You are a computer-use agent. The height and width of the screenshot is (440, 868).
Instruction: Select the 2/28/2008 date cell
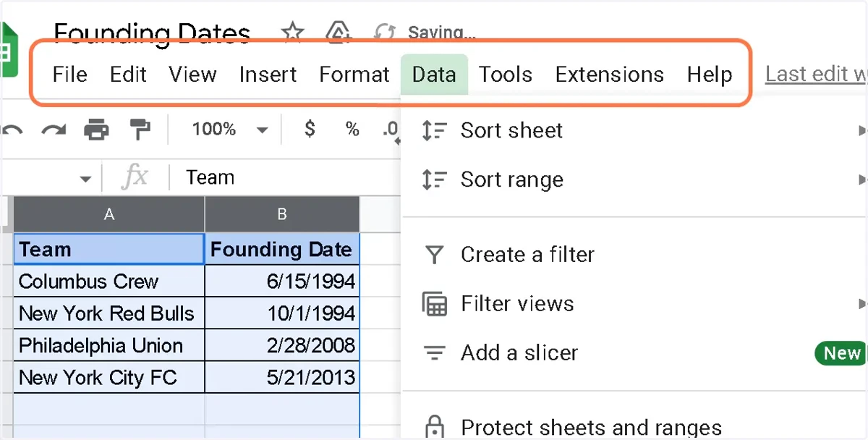[x=282, y=344]
